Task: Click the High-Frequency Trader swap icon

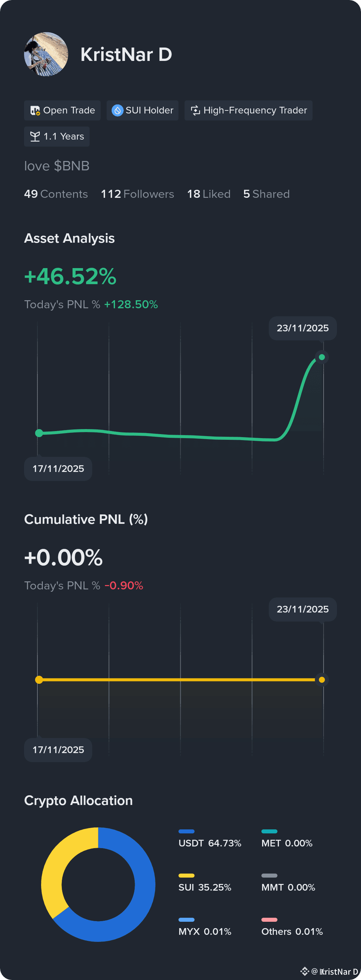Action: click(x=195, y=110)
